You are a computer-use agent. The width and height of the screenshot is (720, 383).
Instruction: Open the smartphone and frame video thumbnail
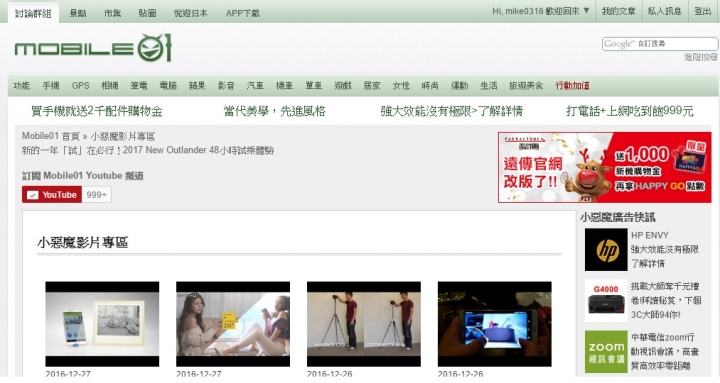click(x=102, y=324)
